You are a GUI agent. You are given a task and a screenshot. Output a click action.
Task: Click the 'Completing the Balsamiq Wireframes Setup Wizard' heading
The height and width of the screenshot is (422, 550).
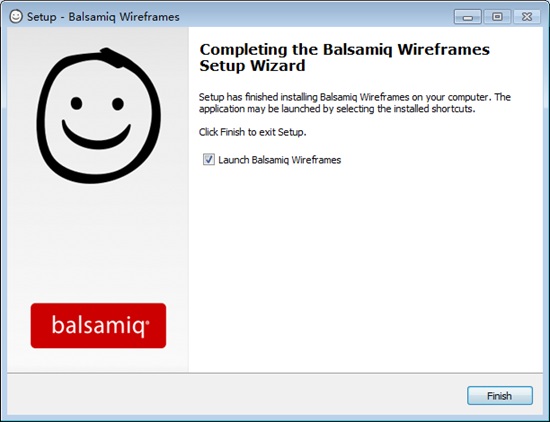[x=344, y=58]
